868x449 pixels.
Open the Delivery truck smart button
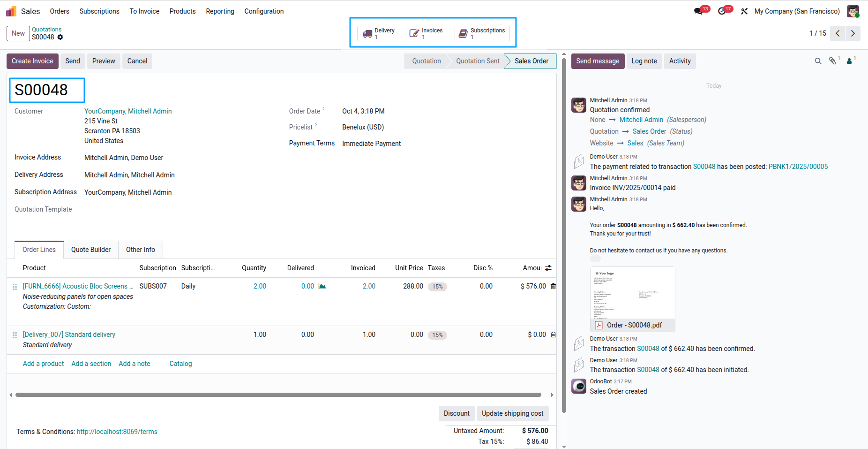click(382, 33)
